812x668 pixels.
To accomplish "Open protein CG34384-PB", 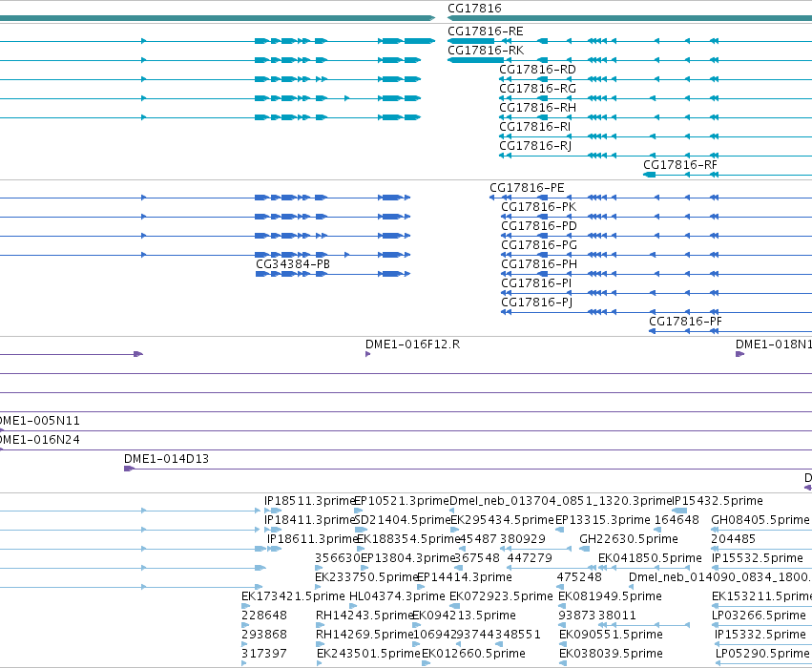I will (293, 264).
